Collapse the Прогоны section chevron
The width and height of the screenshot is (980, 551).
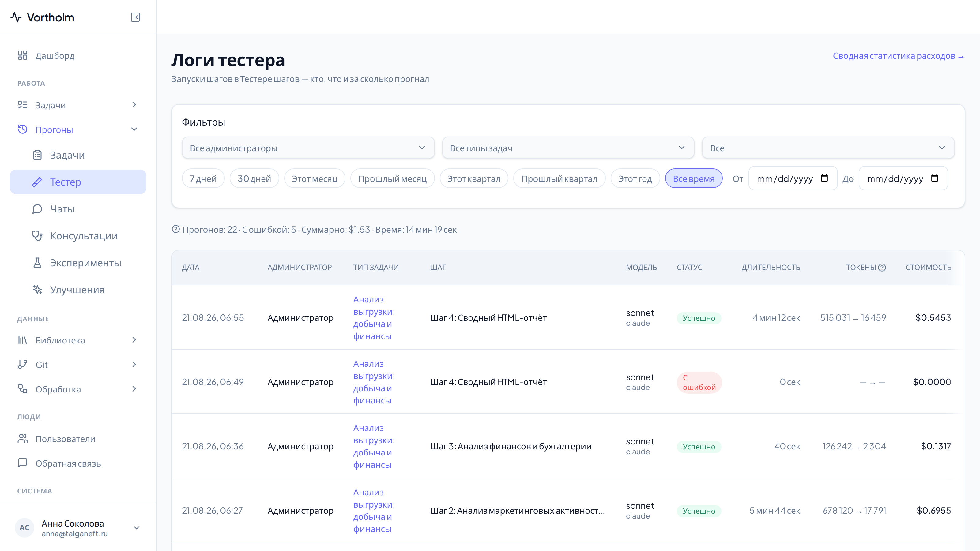(134, 129)
